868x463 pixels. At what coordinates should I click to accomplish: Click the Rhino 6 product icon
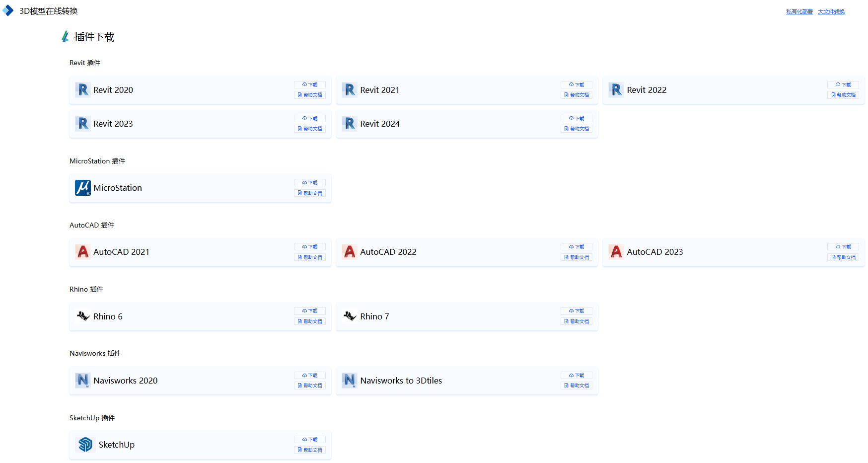pos(83,316)
